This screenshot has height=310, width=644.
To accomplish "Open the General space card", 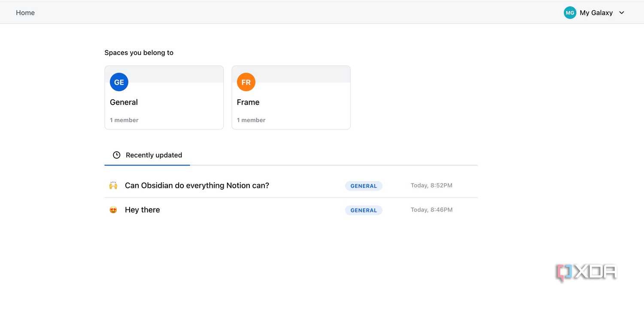I will click(x=164, y=98).
